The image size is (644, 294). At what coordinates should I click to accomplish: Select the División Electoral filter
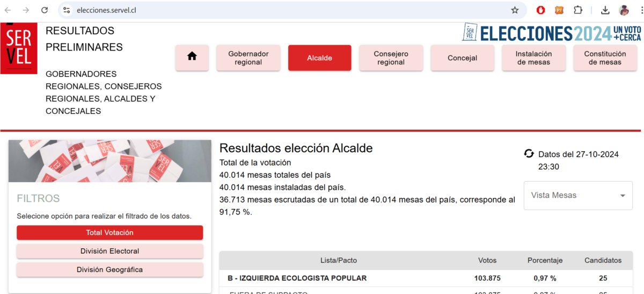click(109, 251)
